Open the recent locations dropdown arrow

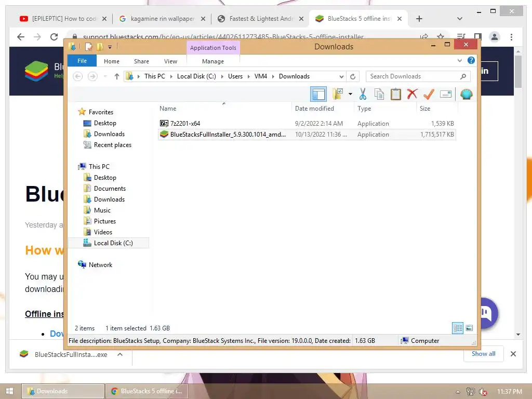point(105,76)
